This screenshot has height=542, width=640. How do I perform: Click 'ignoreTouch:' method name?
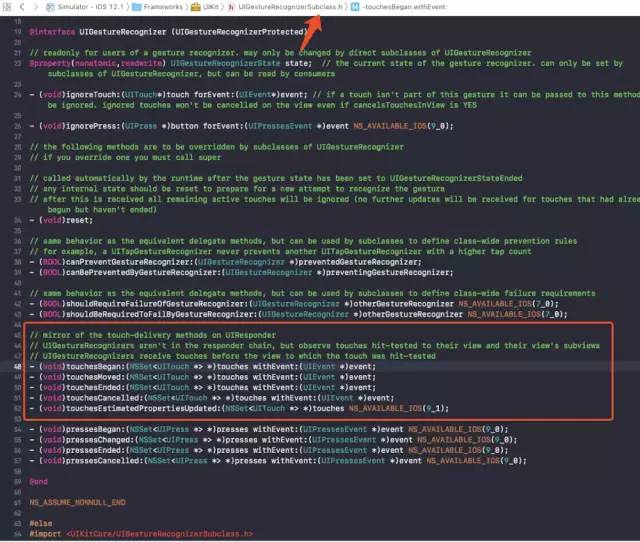(x=93, y=95)
